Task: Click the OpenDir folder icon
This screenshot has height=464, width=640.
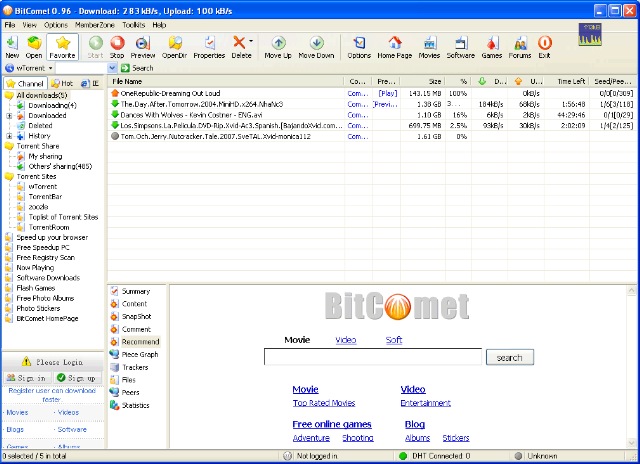Action: pyautogui.click(x=175, y=43)
